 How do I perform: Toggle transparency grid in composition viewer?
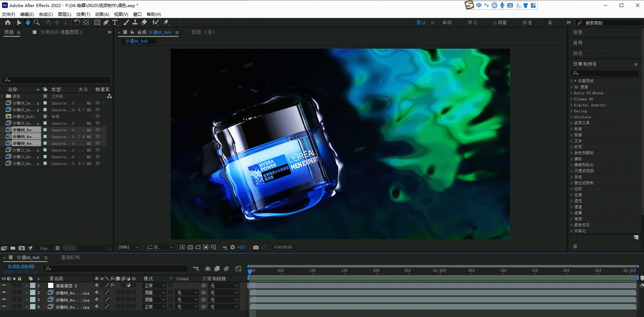[x=190, y=247]
